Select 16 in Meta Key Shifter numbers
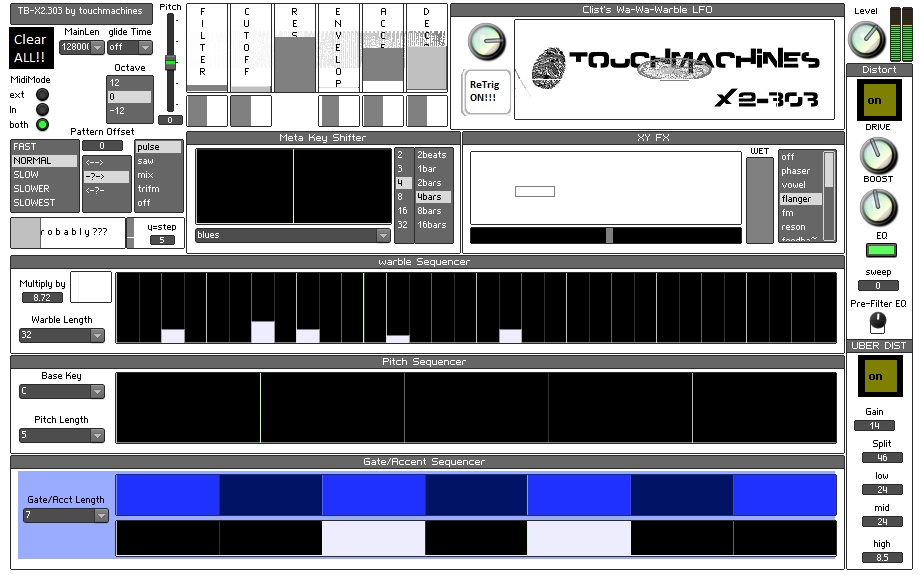920x575 pixels. 403,211
